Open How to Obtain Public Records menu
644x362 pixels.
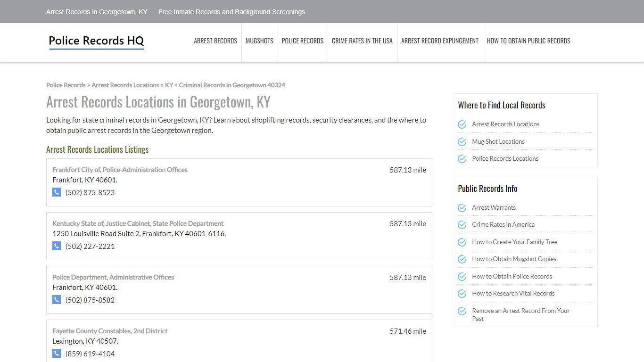click(528, 41)
